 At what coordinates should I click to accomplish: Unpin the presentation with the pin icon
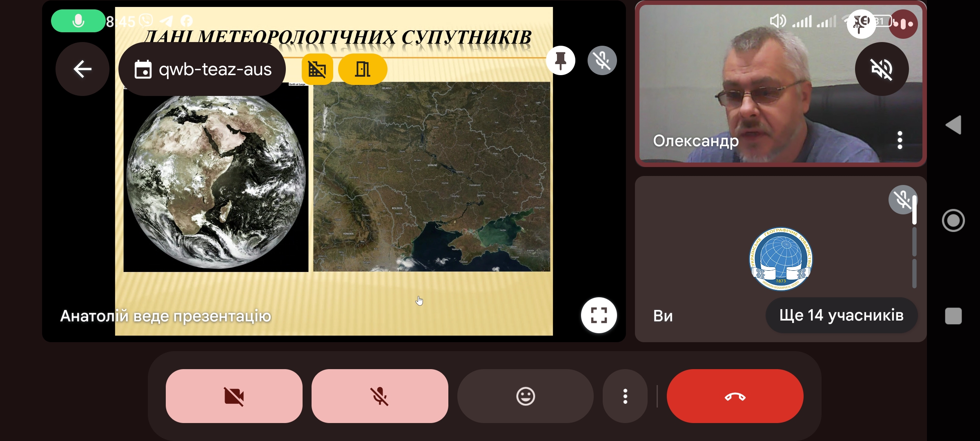point(561,61)
